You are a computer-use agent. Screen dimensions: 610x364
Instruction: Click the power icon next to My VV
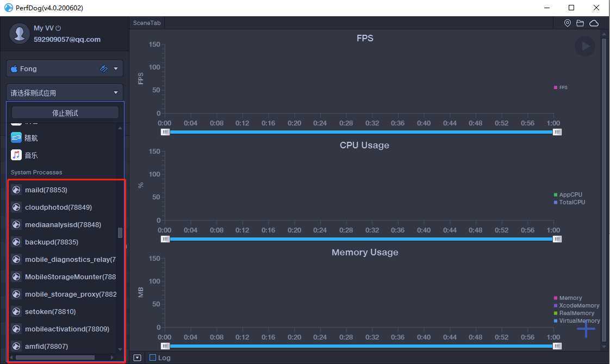click(58, 28)
